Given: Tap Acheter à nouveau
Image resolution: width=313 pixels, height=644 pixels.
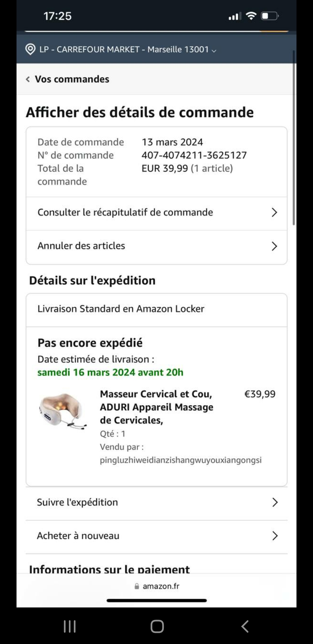Looking at the screenshot, I should click(78, 536).
